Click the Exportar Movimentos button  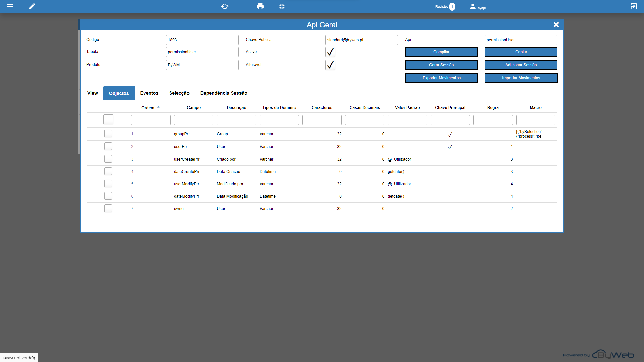441,78
